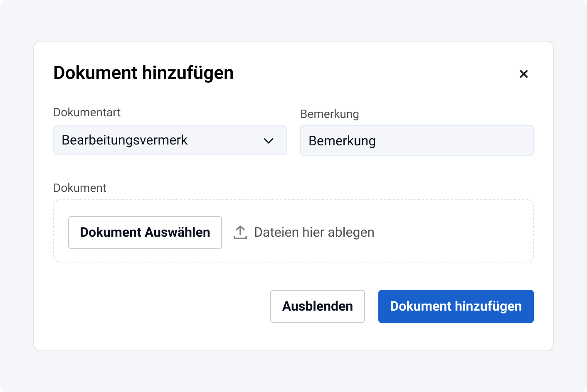Click the dialog title Dokument hinzufügen
The height and width of the screenshot is (392, 587).
(x=143, y=73)
